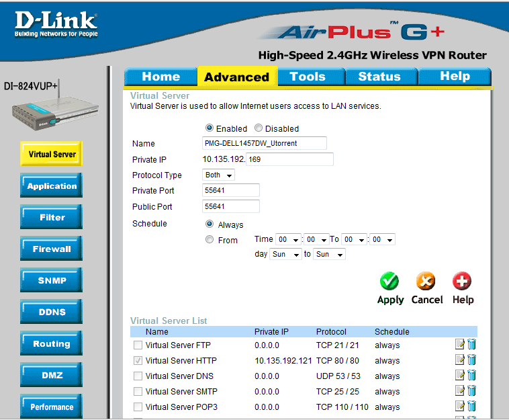Switch to the Status tab
This screenshot has width=509, height=420.
pyautogui.click(x=381, y=77)
